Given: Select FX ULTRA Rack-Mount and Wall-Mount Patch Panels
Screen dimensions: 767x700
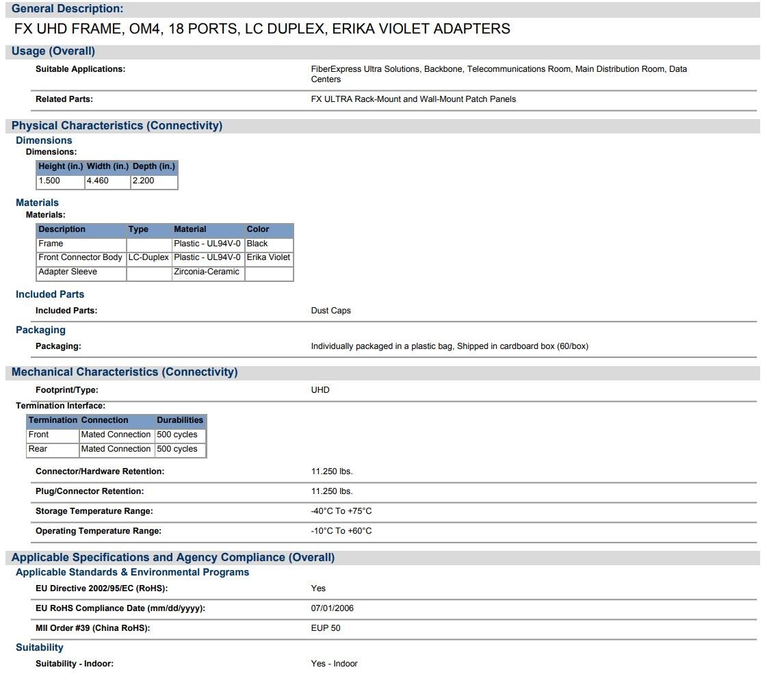Looking at the screenshot, I should (413, 99).
